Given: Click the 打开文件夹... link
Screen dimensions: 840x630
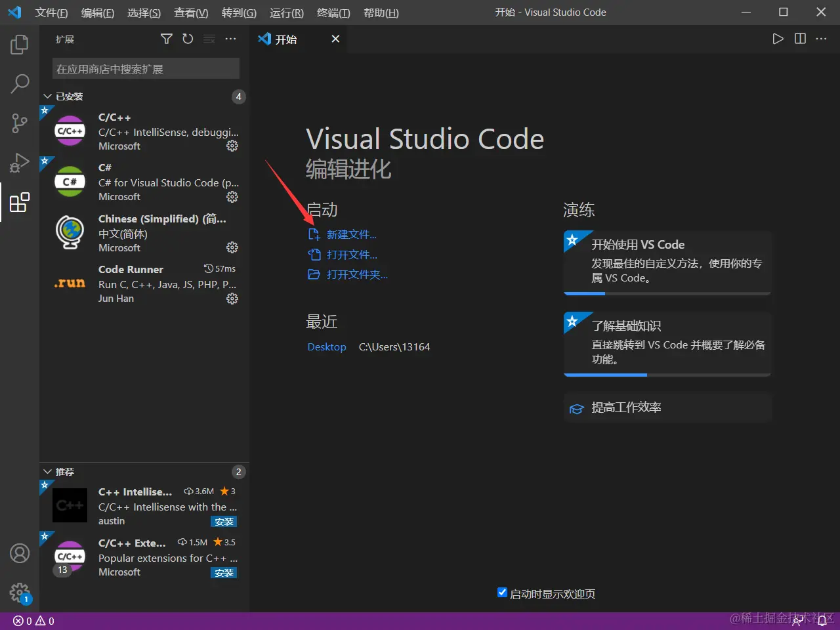Looking at the screenshot, I should pos(348,274).
